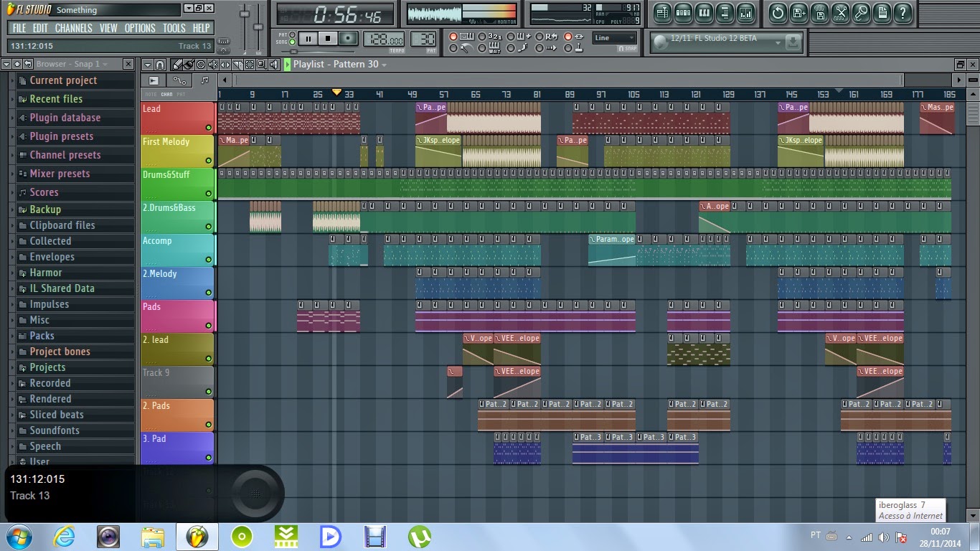The height and width of the screenshot is (551, 980).
Task: Open the EDIT menu
Action: 40,29
